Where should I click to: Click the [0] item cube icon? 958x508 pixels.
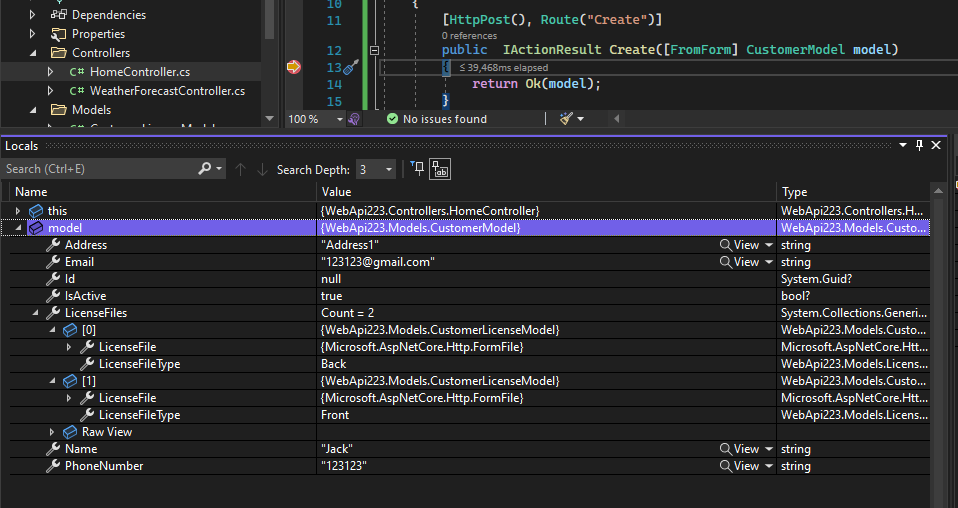click(x=70, y=330)
